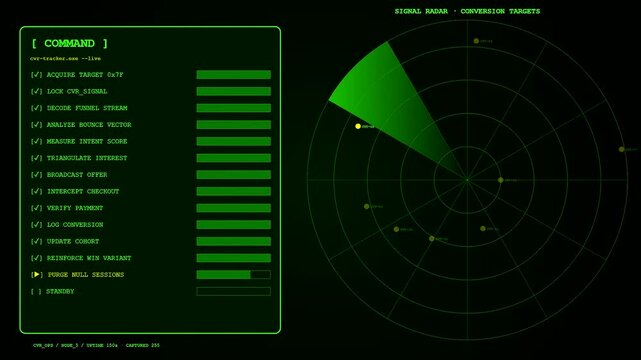Select the radar blip on the outermost right ring
The image size is (641, 360).
tap(621, 150)
